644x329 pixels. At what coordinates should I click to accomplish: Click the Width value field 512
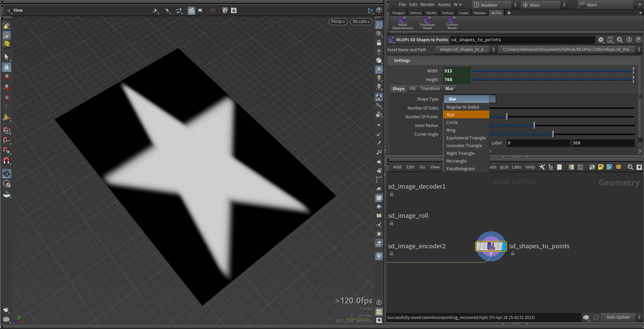pos(457,71)
